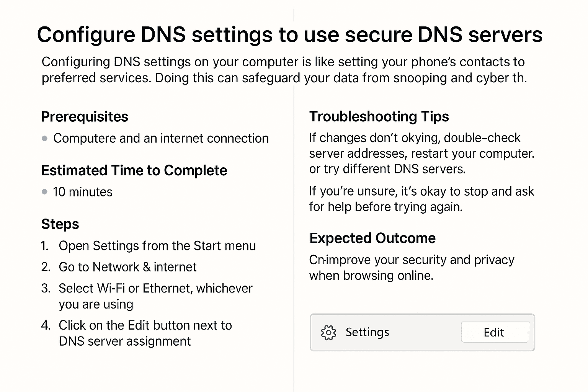
Task: Select step 2 Go to Network & internet
Action: [x=127, y=267]
